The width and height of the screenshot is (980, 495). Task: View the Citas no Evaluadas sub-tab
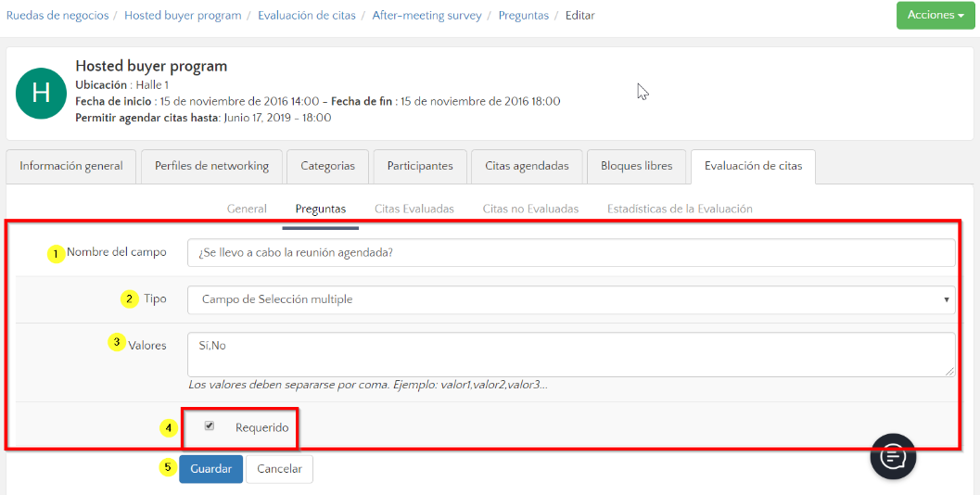(x=530, y=209)
